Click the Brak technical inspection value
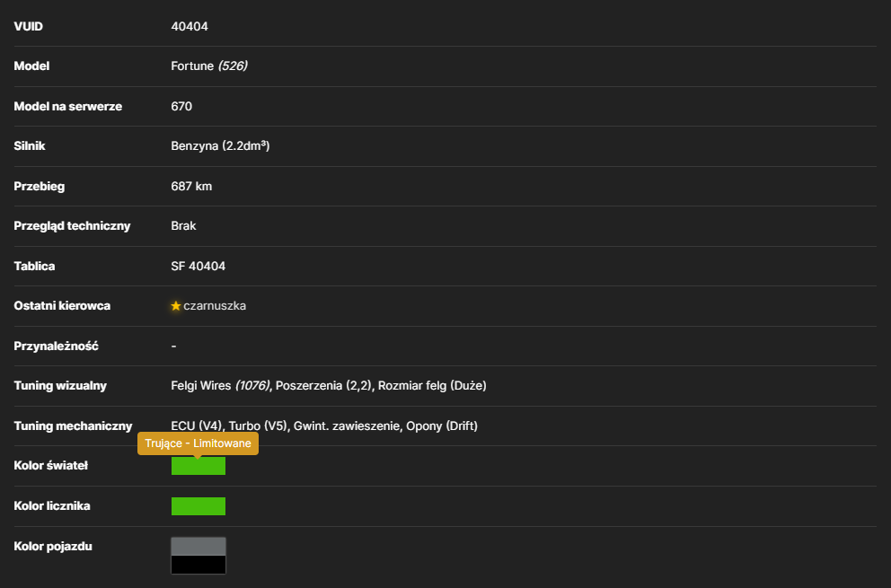The width and height of the screenshot is (891, 588). pyautogui.click(x=183, y=226)
